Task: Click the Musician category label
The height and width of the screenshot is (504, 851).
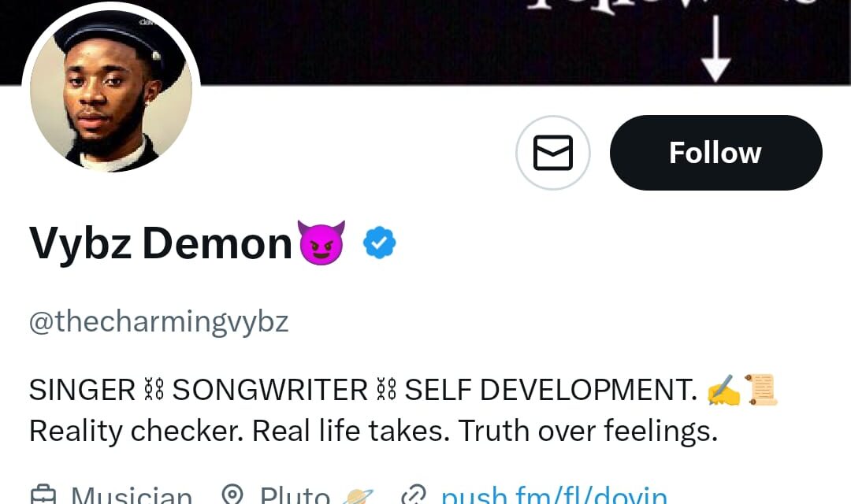Action: point(132,496)
